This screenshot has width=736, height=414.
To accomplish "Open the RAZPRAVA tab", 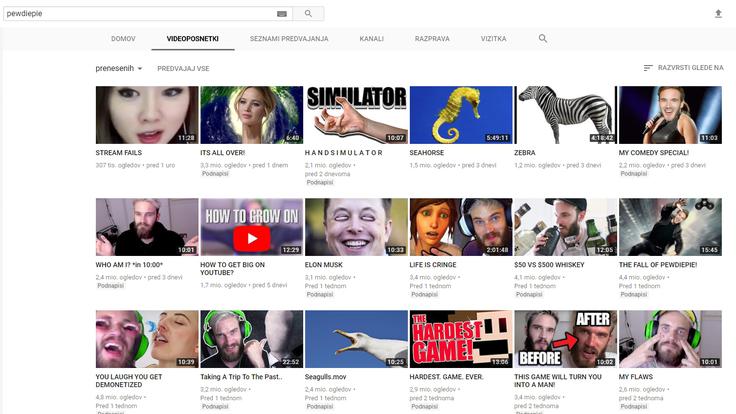I will tap(432, 39).
